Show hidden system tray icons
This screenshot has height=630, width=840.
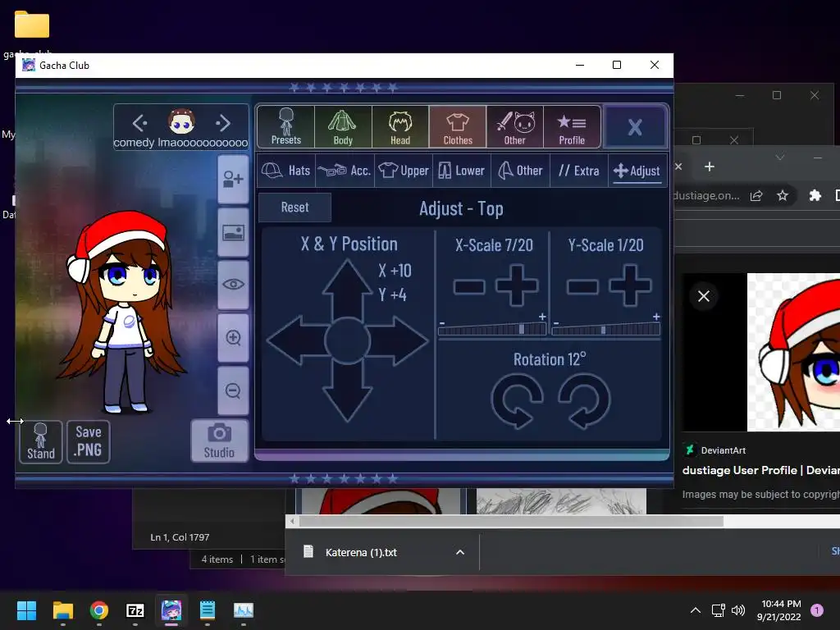coord(696,610)
